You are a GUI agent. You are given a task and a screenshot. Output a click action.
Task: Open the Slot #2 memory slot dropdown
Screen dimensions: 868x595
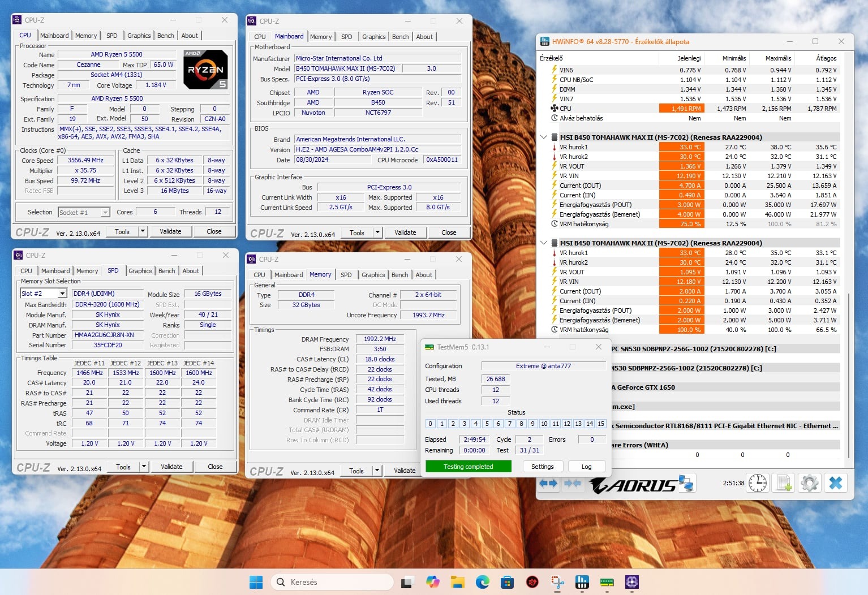click(x=62, y=294)
